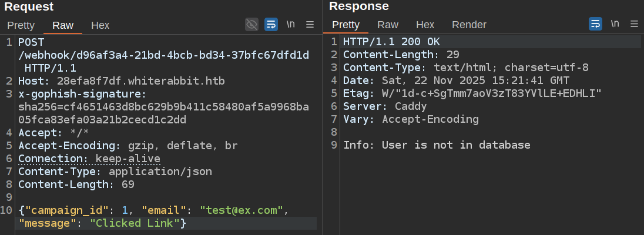Select the Raw tab in Request panel
Viewport: 644px width, 235px height.
63,25
